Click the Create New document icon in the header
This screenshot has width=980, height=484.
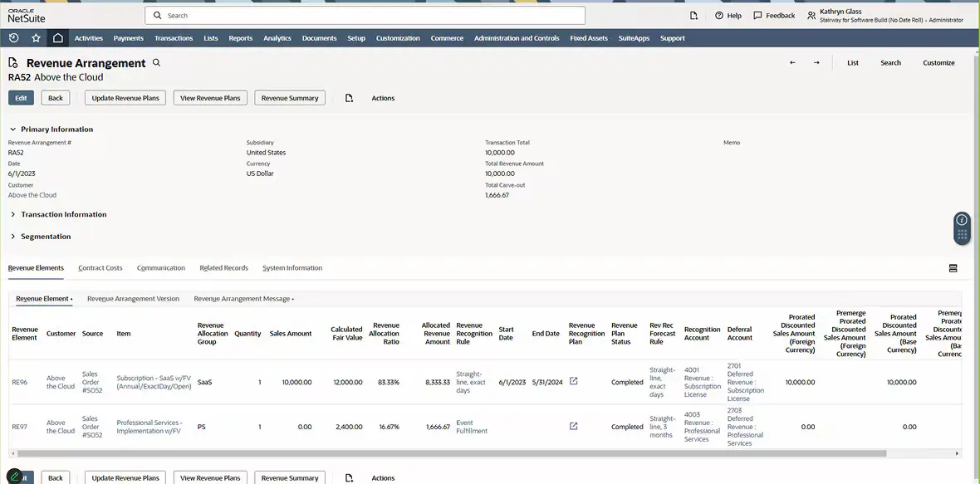(x=695, y=15)
